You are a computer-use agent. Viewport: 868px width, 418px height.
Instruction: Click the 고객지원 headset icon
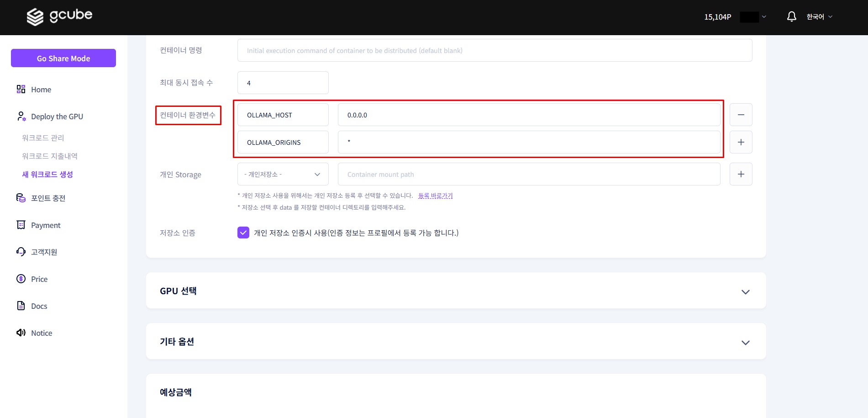[x=21, y=252]
